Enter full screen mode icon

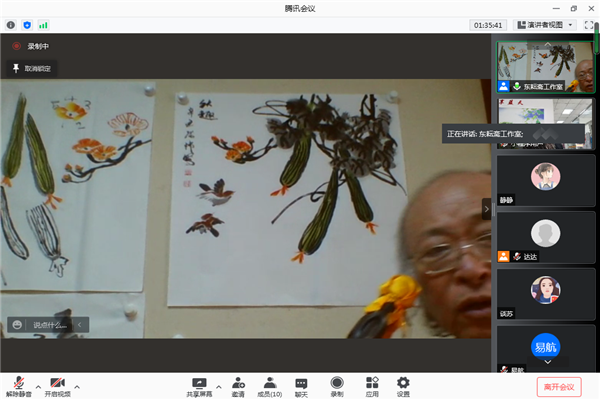pyautogui.click(x=588, y=24)
